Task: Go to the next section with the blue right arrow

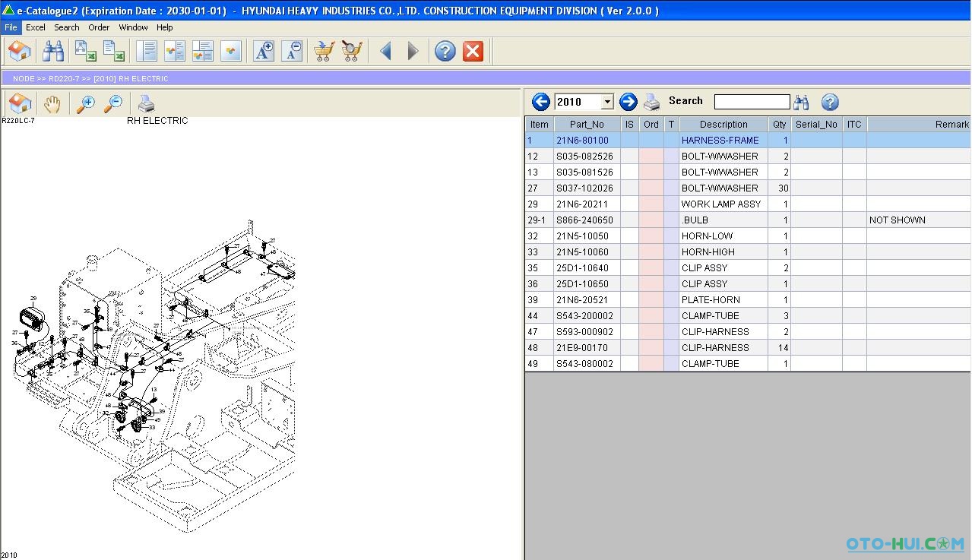Action: pyautogui.click(x=628, y=102)
